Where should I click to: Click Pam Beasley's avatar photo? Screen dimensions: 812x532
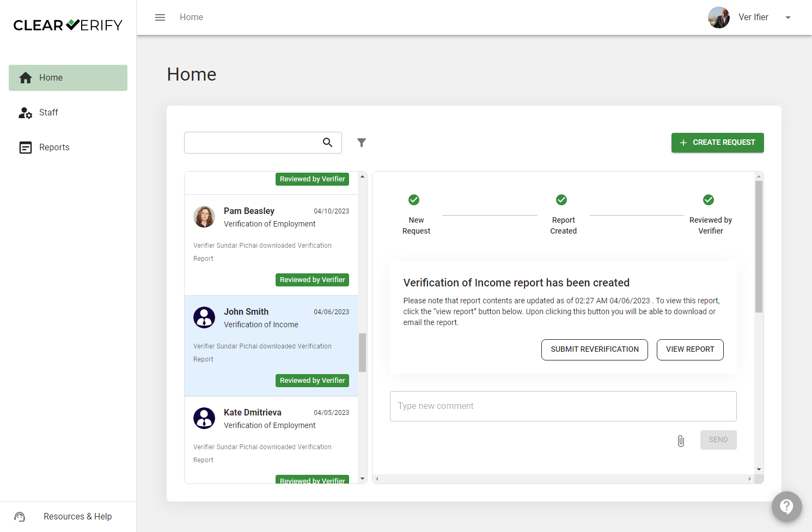click(x=204, y=217)
